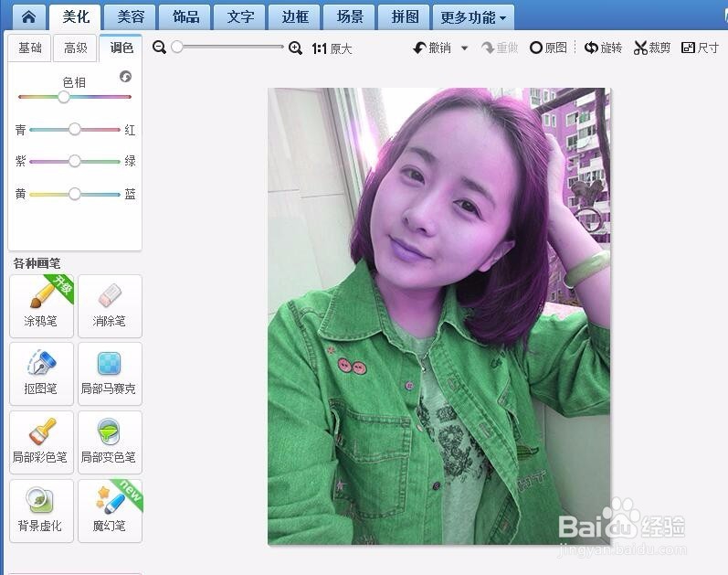This screenshot has height=575, width=728.
Task: Reset color adjustments with the reset icon
Action: (125, 76)
